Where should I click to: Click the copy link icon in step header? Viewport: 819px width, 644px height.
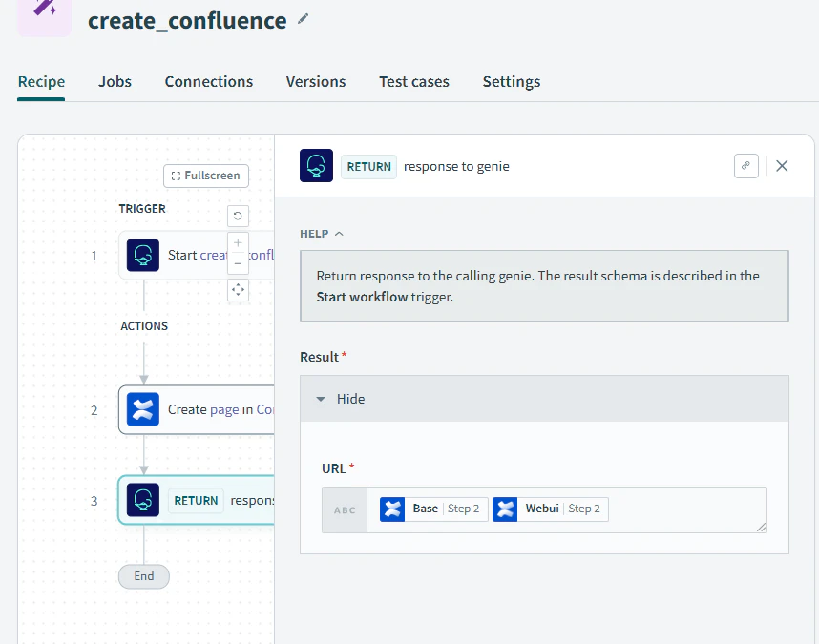(x=745, y=166)
